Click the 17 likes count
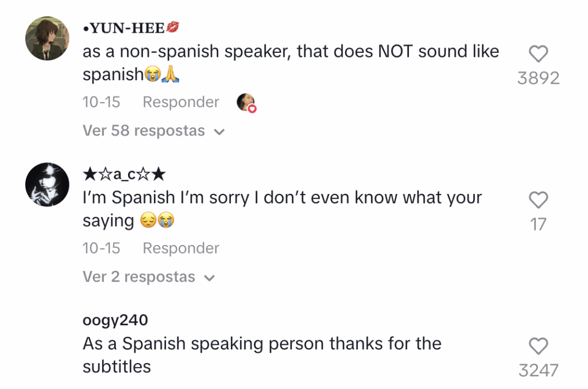 click(538, 224)
